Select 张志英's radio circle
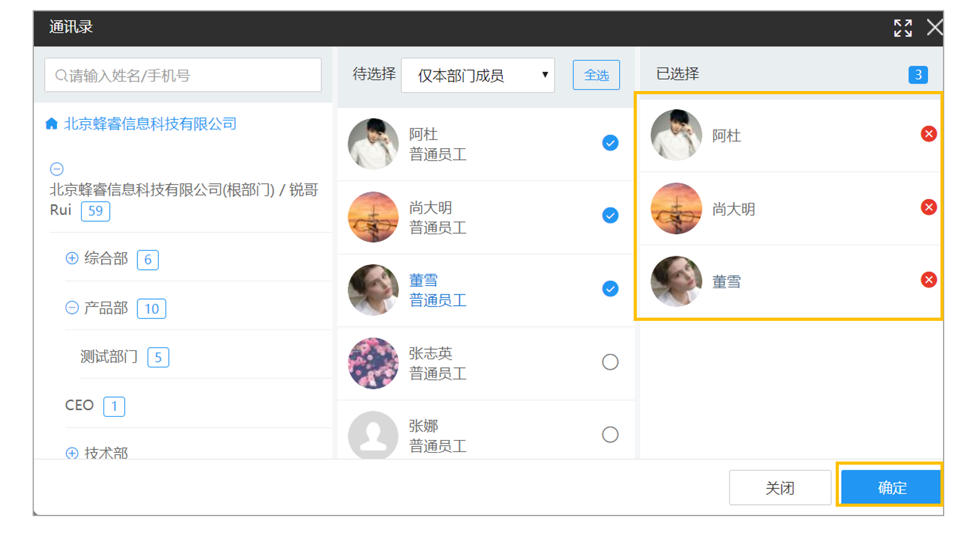This screenshot has width=980, height=540. [610, 362]
